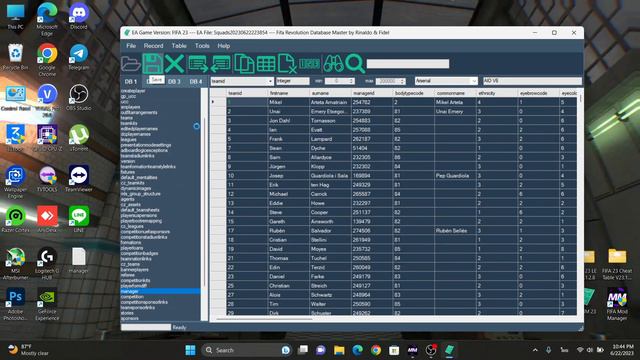Viewport: 640px width, 360px height.
Task: Open File Explorer from the taskbar
Action: pos(339,350)
